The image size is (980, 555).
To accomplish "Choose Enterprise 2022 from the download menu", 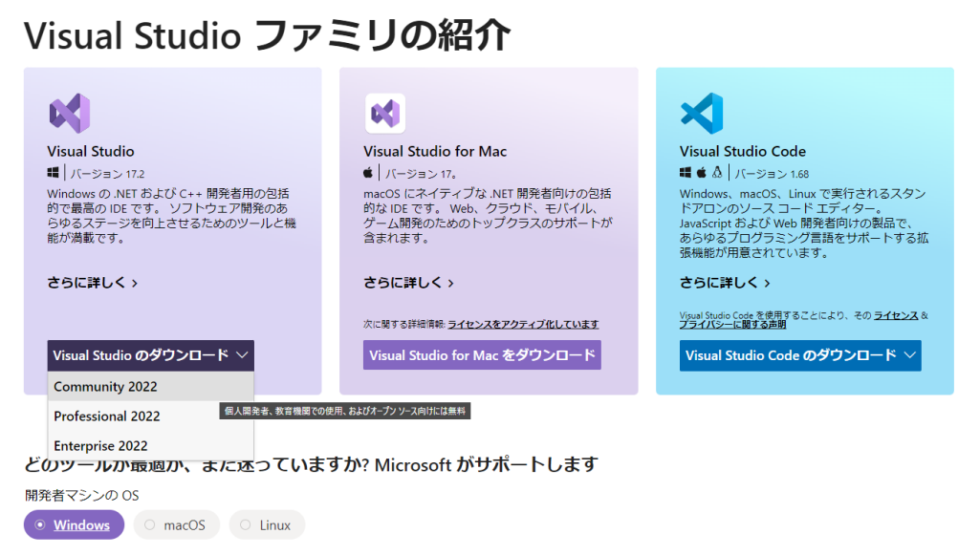I will (151, 446).
